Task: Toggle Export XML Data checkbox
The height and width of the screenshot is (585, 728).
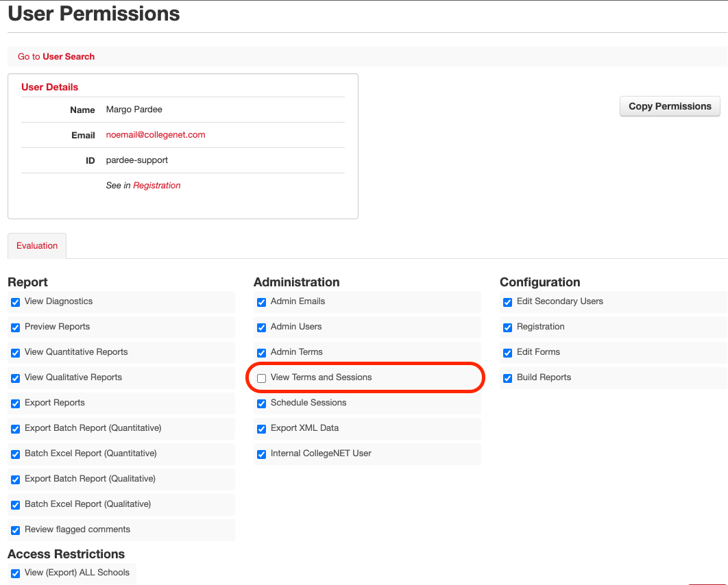Action: pyautogui.click(x=261, y=429)
